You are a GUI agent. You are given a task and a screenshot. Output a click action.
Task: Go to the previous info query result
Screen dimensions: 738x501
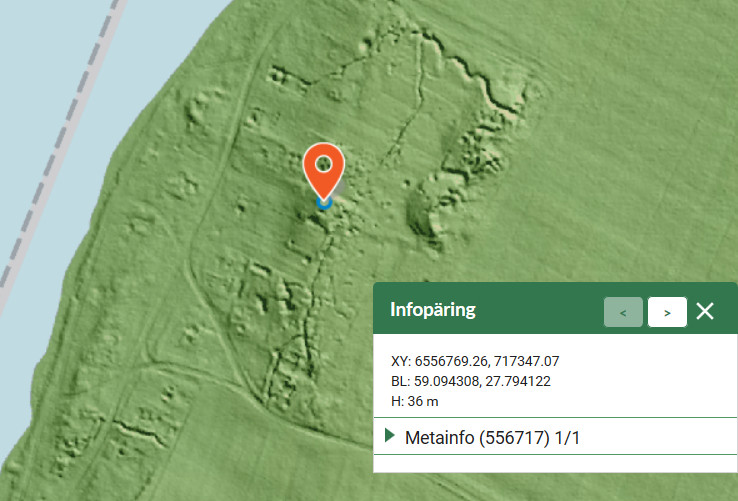pyautogui.click(x=623, y=312)
